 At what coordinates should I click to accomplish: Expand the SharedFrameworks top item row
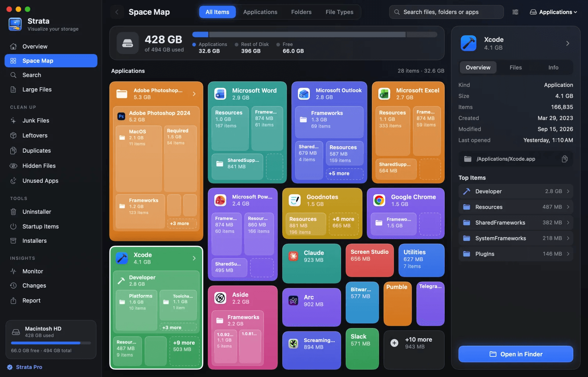[x=516, y=223]
